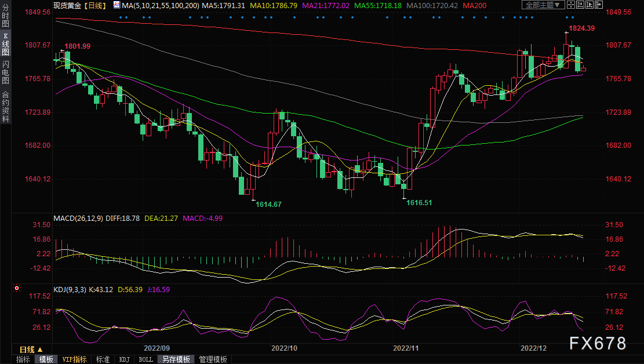Screen dimensions: 644x364
Task: Click the 1824.39 high price label
Action: click(582, 28)
